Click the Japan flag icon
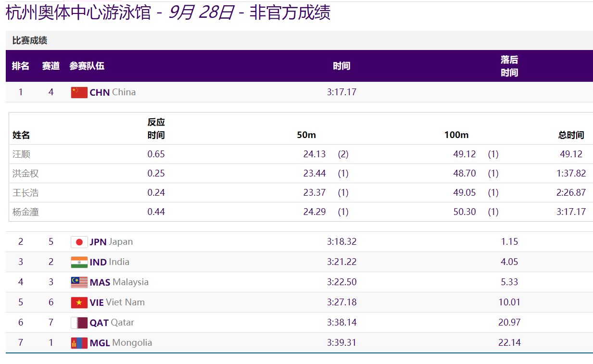The width and height of the screenshot is (593, 364). (x=79, y=242)
